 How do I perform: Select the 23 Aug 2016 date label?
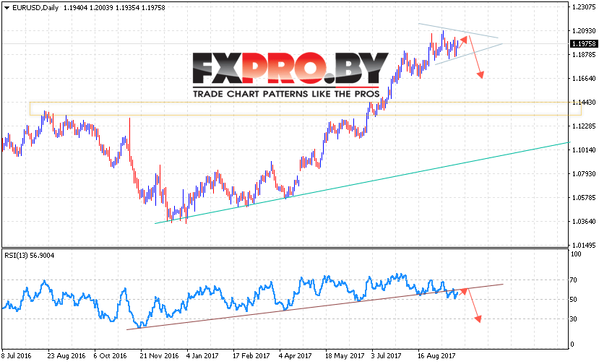click(x=66, y=355)
